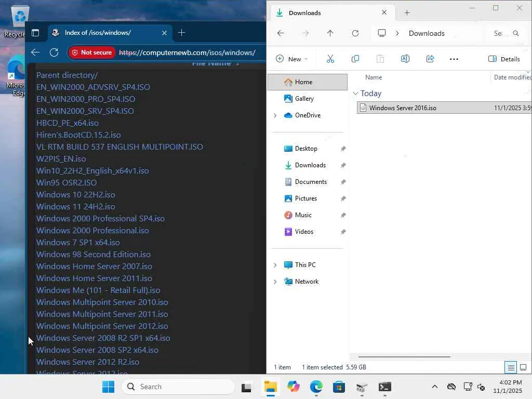This screenshot has width=532, height=399.
Task: Open Windows Home Server 2011.iso link
Action: (95, 278)
